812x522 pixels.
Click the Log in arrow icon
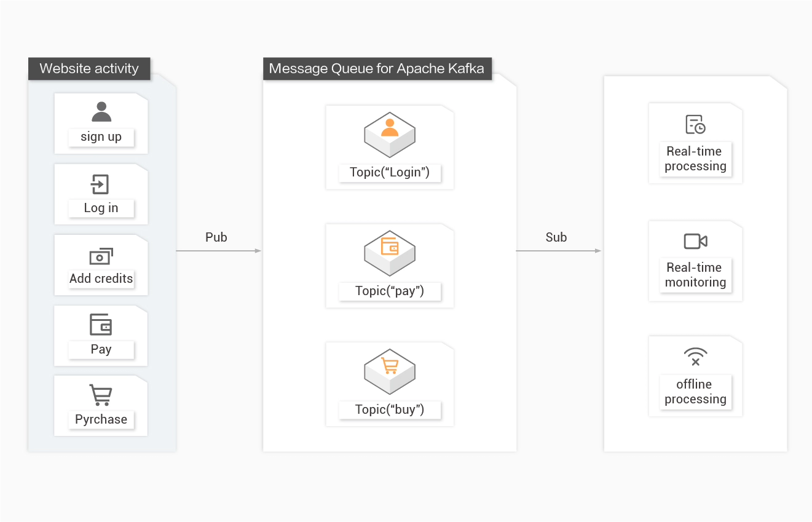pos(100,184)
